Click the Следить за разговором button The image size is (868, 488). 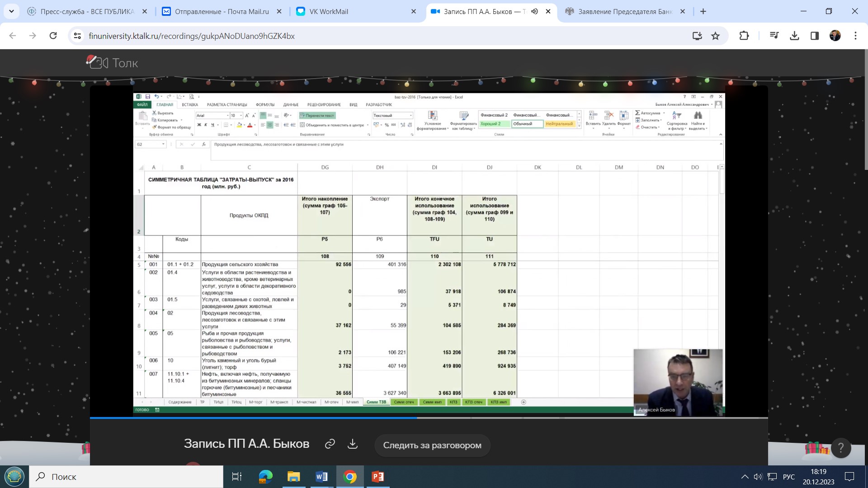432,446
